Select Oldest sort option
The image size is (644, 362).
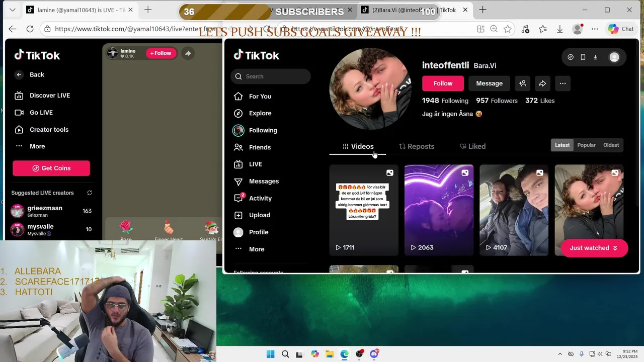coord(611,145)
